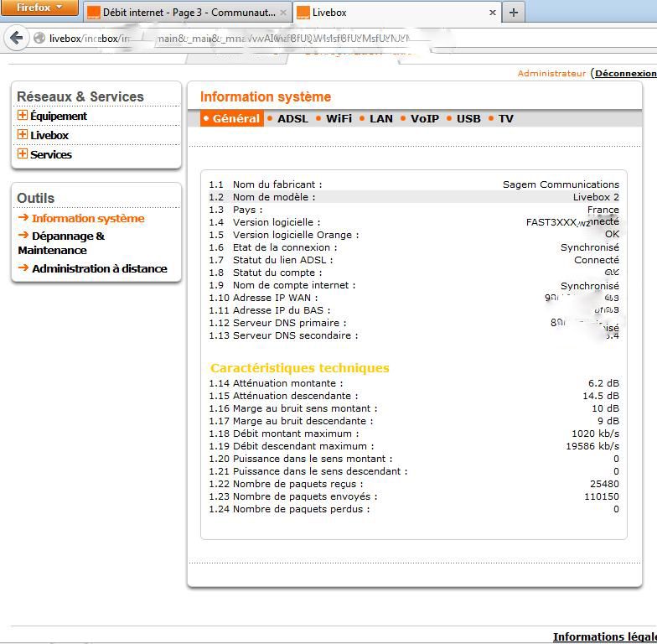The image size is (657, 644).
Task: Close the Débit internet tab
Action: click(x=283, y=13)
